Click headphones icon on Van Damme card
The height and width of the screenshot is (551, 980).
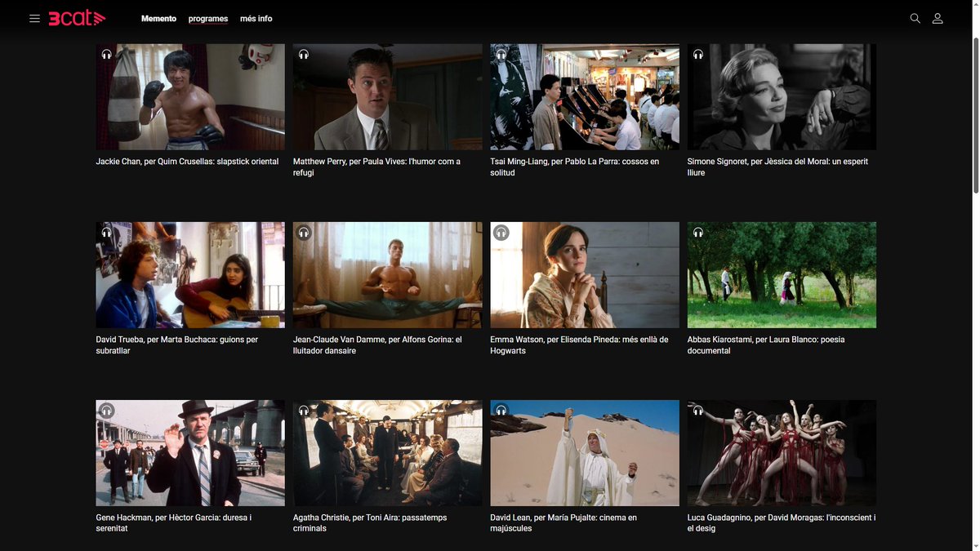pos(304,233)
